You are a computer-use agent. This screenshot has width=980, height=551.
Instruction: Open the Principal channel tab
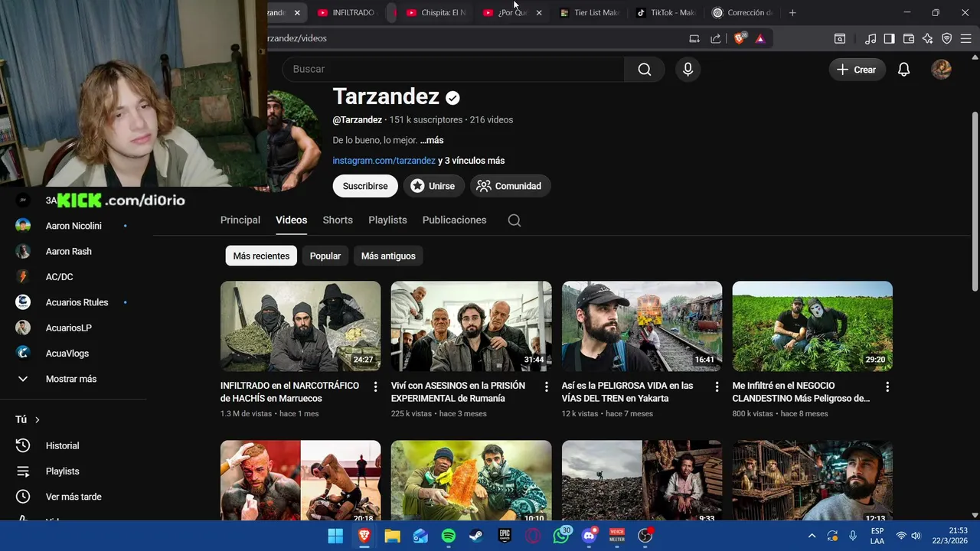click(x=240, y=220)
